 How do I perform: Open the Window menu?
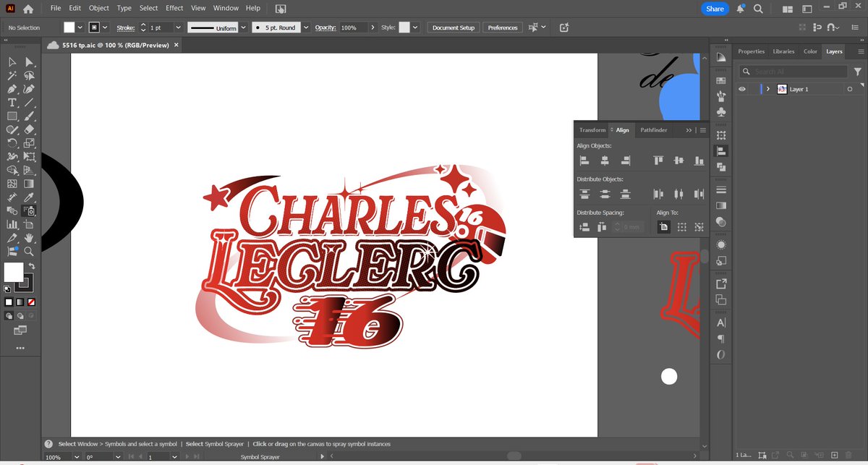(226, 8)
